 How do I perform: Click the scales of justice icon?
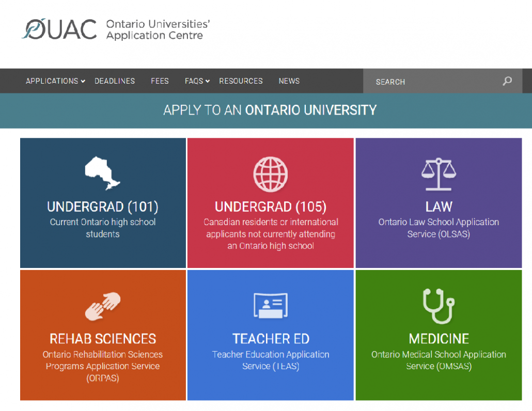pos(439,174)
